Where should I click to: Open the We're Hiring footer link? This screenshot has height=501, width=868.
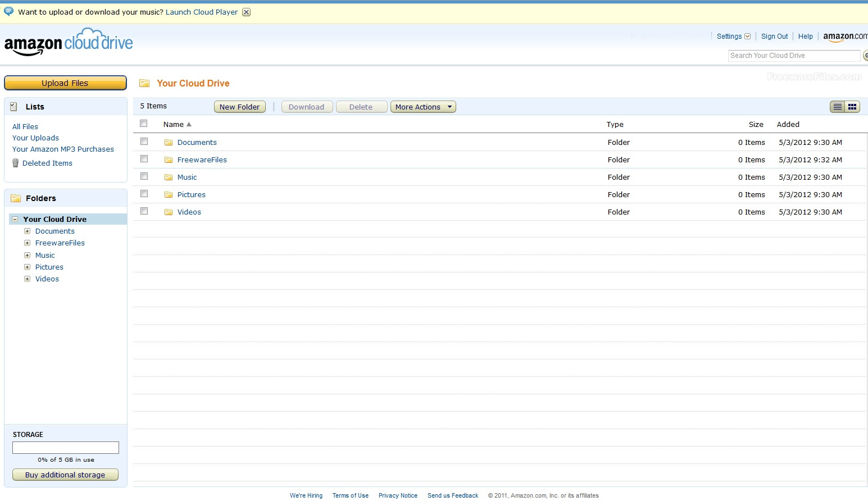[x=306, y=495]
